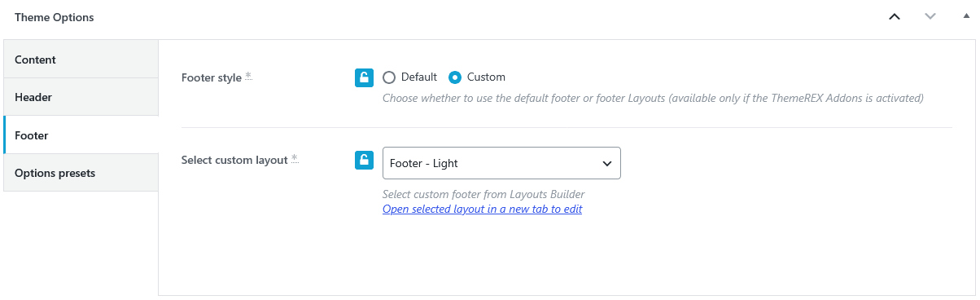The width and height of the screenshot is (980, 300).
Task: Click the asterisk next to Select custom layout
Action: point(295,158)
